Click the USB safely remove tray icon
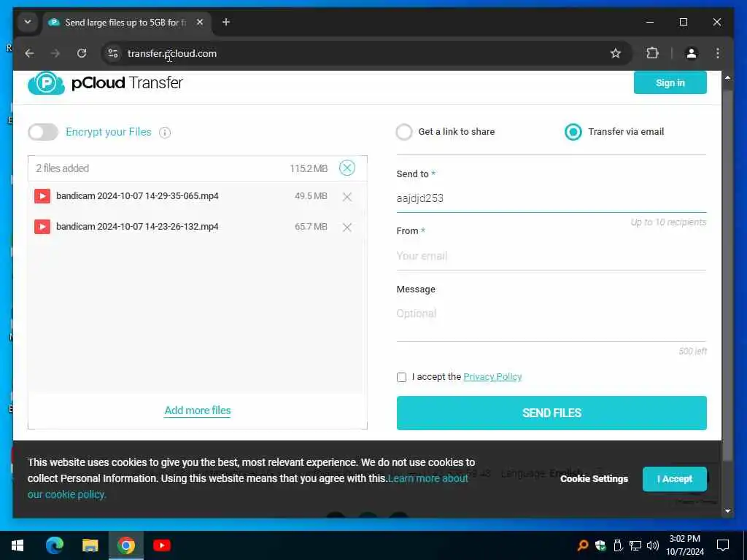Image resolution: width=747 pixels, height=560 pixels. [618, 545]
